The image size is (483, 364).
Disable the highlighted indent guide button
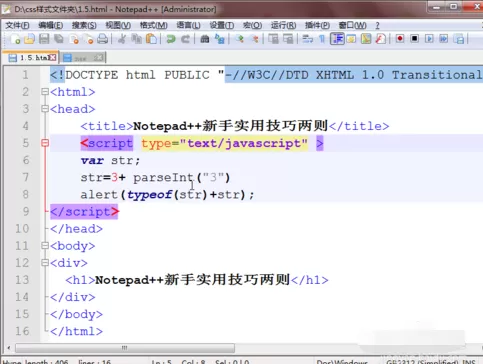(337, 39)
